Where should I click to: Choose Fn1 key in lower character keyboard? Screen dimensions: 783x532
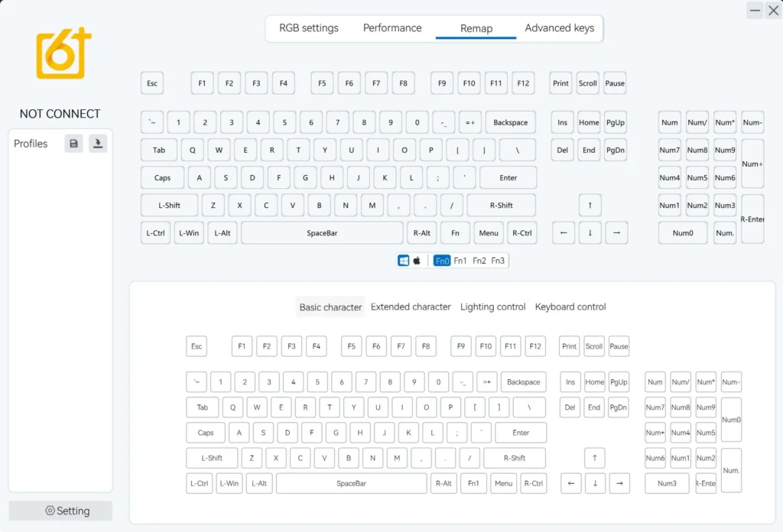pos(473,483)
